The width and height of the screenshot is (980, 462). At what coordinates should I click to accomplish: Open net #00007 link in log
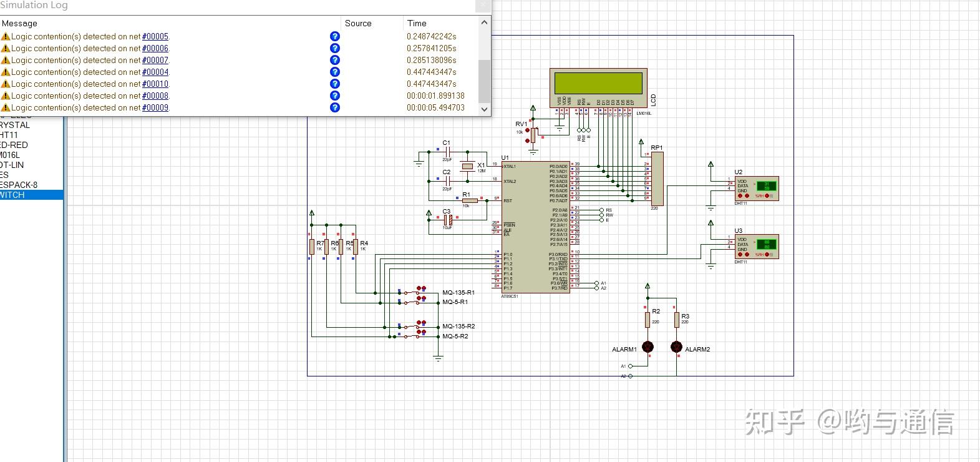click(155, 60)
